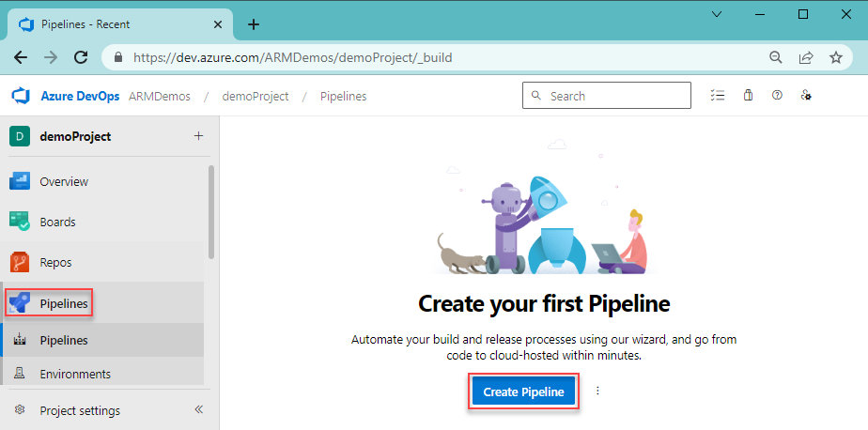The height and width of the screenshot is (430, 868).
Task: Open the more options menu beside Create Pipeline
Action: tap(597, 392)
